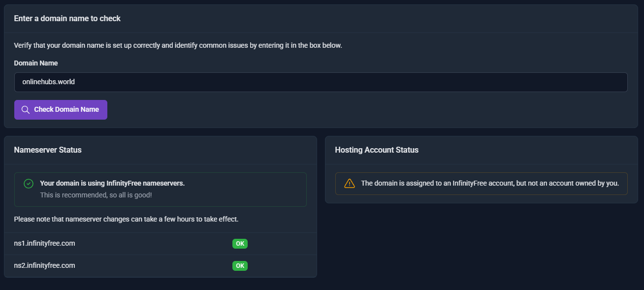This screenshot has height=290, width=644.
Task: Click 'Your domain is using InfinityFree nameservers' message
Action: click(x=112, y=183)
